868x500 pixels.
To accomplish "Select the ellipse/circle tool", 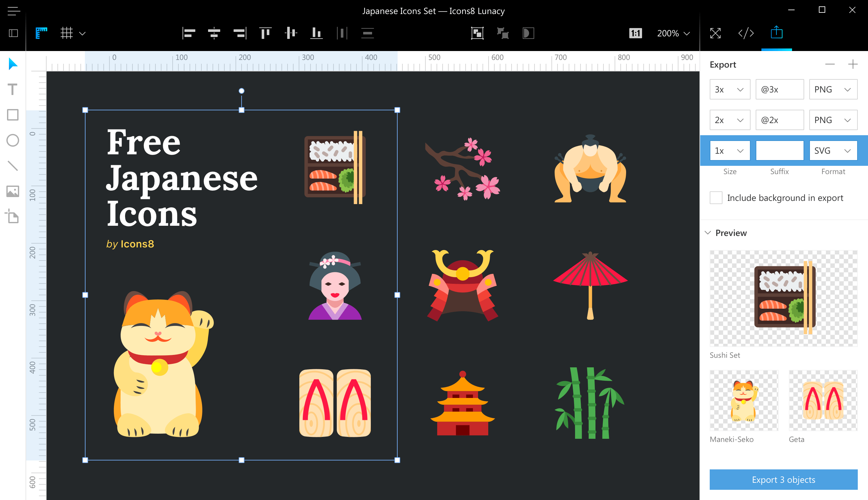I will tap(13, 139).
